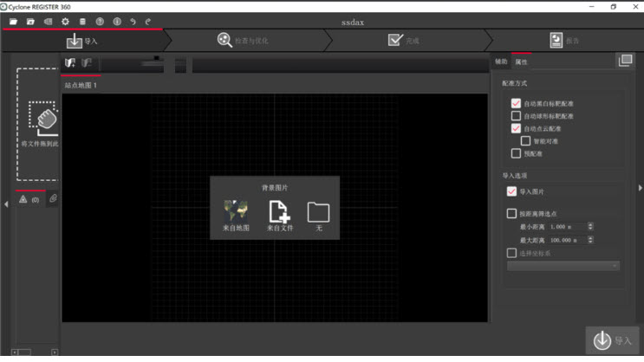Open the help question mark icon
Screen dimensions: 644x362
[x=100, y=22]
